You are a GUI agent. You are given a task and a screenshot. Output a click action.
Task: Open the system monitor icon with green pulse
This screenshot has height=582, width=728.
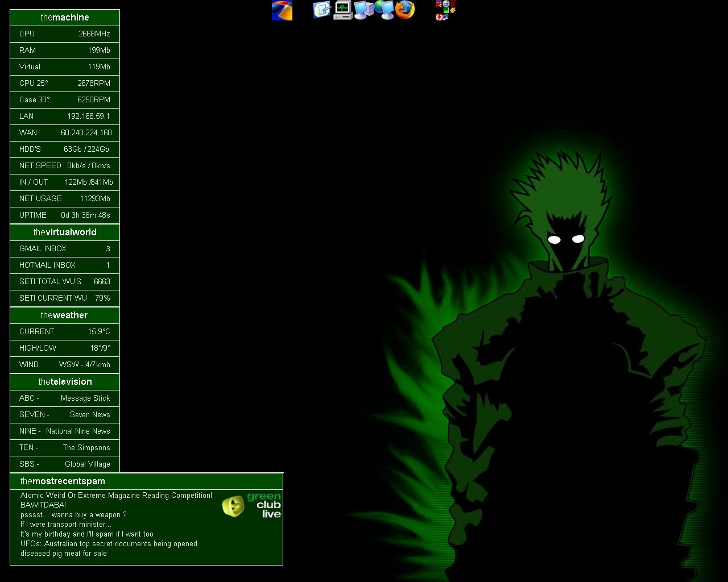point(342,10)
